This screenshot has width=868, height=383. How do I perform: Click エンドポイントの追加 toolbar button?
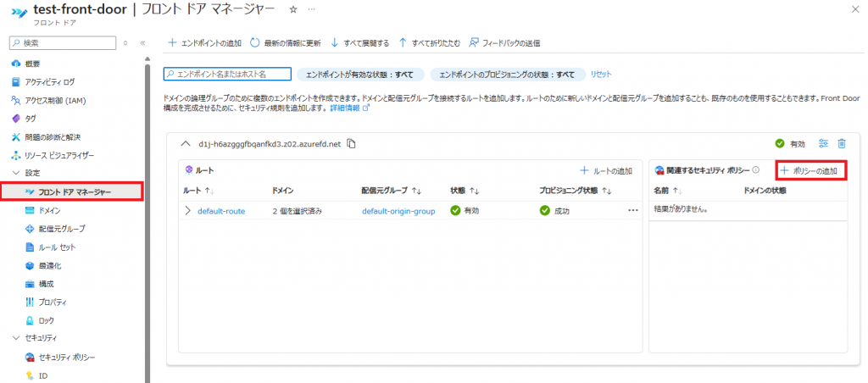point(204,42)
